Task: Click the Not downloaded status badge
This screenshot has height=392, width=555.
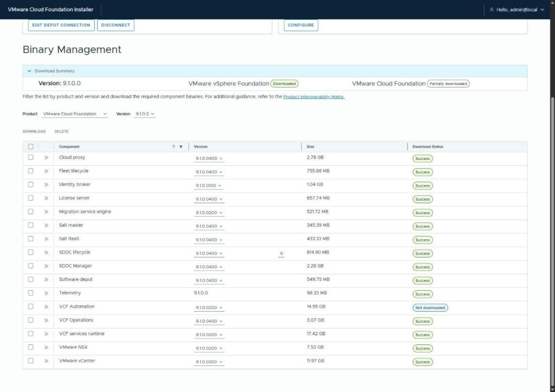Action: click(x=430, y=308)
